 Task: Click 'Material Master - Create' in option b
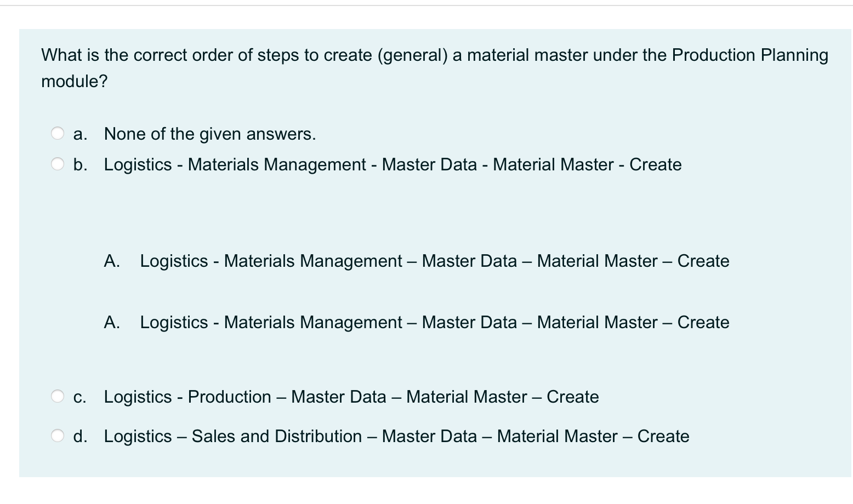pos(587,164)
